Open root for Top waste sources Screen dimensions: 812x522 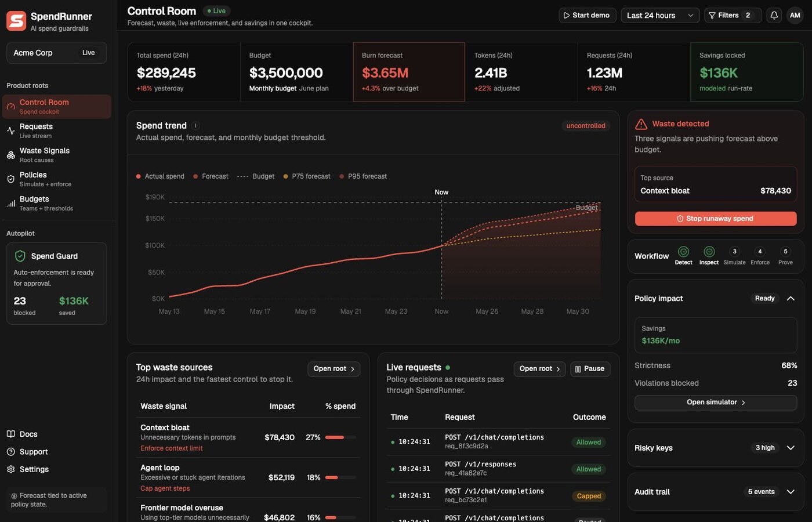point(334,369)
